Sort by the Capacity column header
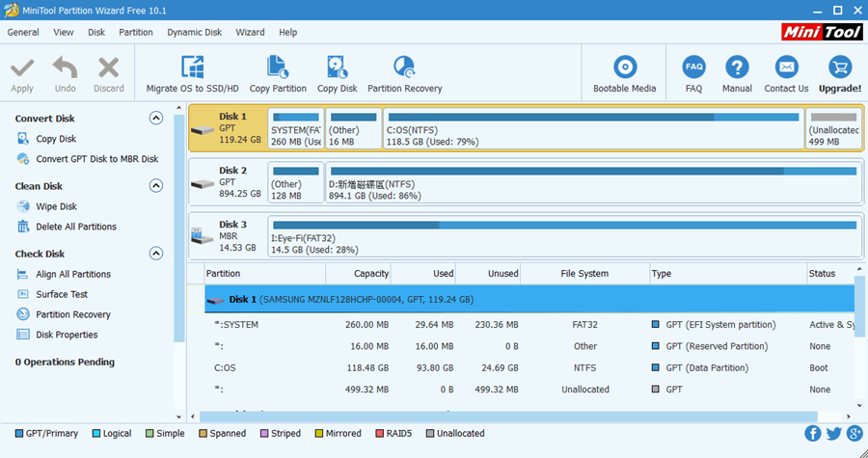 (358, 273)
